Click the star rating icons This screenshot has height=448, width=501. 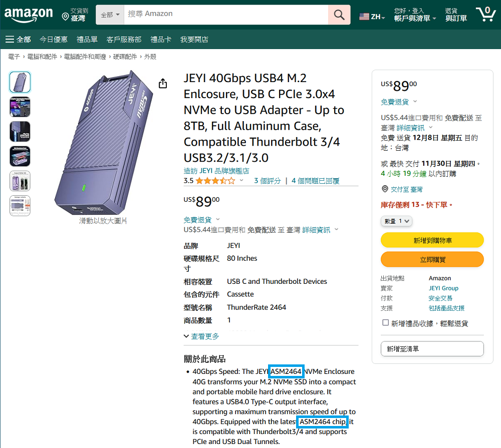point(215,181)
